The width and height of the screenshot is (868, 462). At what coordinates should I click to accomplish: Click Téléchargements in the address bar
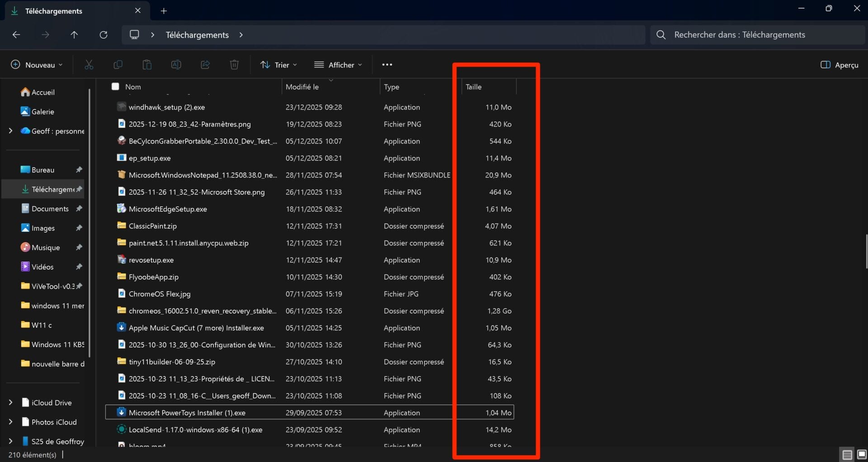click(197, 35)
